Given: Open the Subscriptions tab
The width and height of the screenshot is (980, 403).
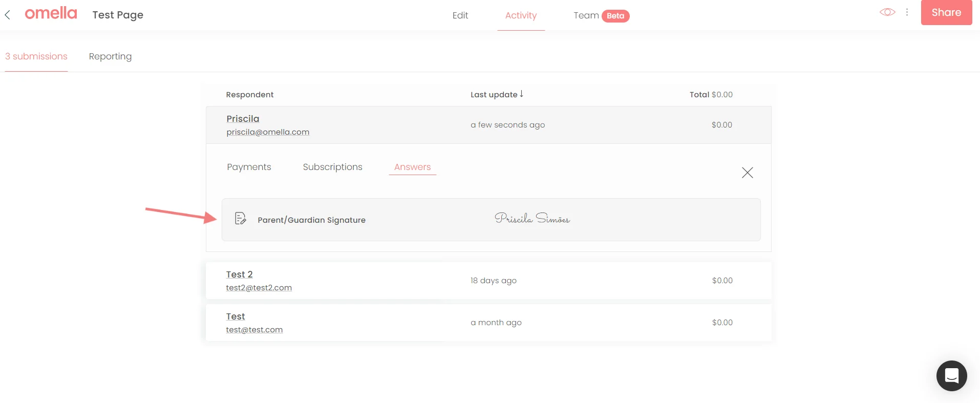Looking at the screenshot, I should point(332,167).
